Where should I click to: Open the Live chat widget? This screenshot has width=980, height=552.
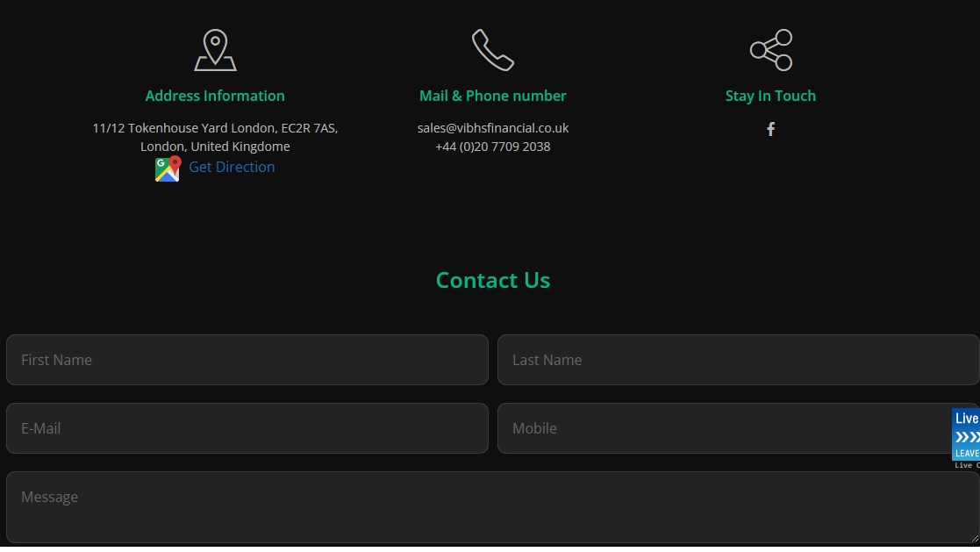coord(966,435)
